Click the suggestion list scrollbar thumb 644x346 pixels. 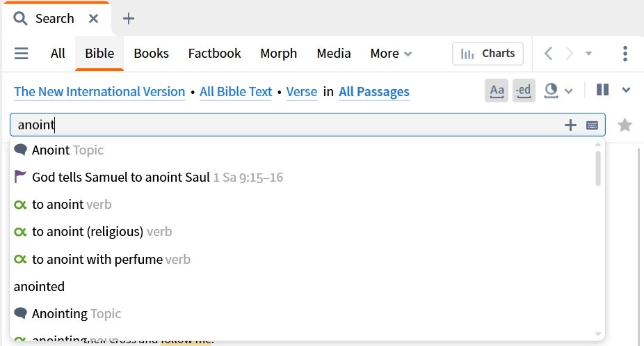(x=598, y=168)
